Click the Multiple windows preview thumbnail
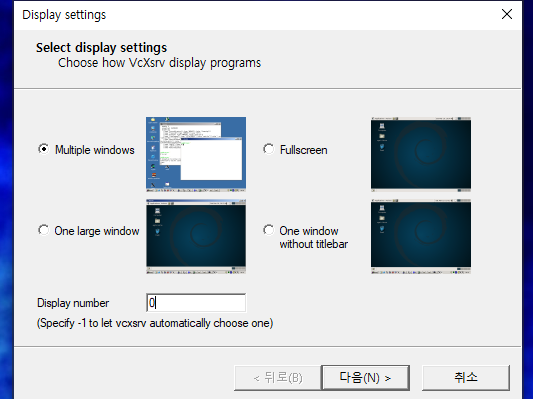The height and width of the screenshot is (399, 533). pyautogui.click(x=196, y=154)
